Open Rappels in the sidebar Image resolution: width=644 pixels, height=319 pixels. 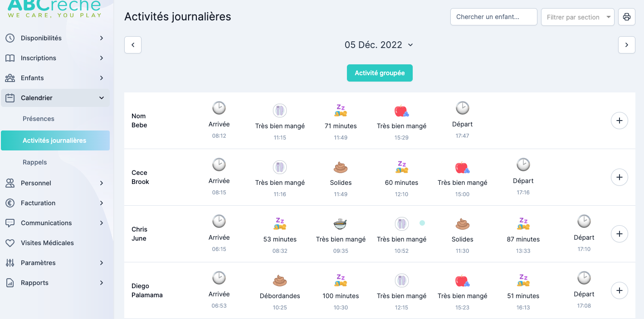(35, 162)
